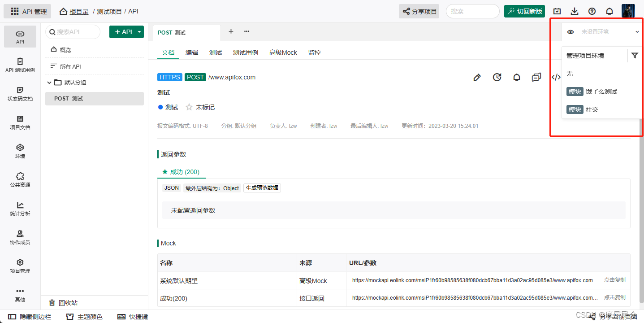Click the JSON format tag
This screenshot has height=323, width=644.
[171, 188]
